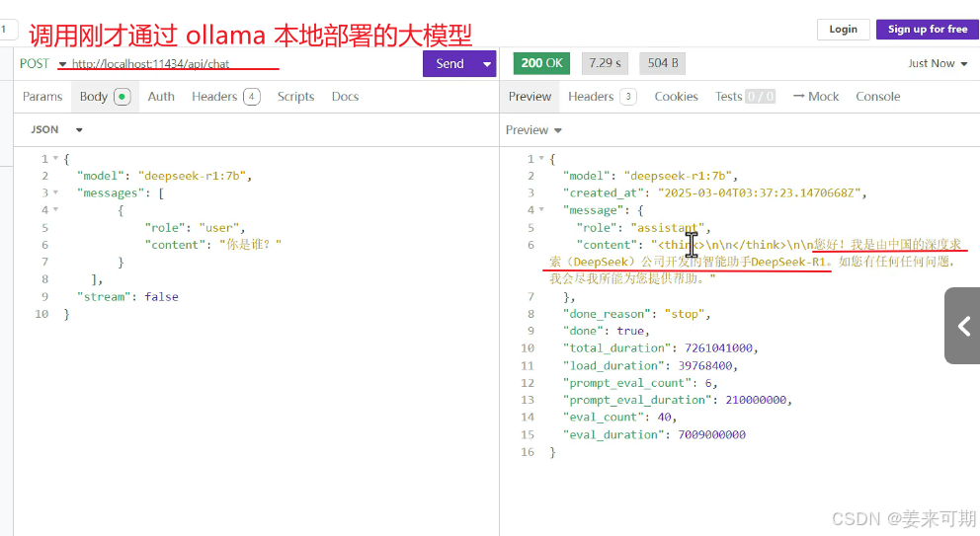
Task: Click the Body tab green indicator dot
Action: (x=122, y=97)
